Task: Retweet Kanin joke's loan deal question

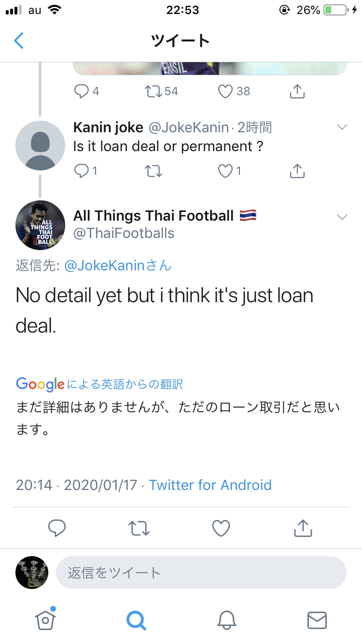Action: click(153, 170)
